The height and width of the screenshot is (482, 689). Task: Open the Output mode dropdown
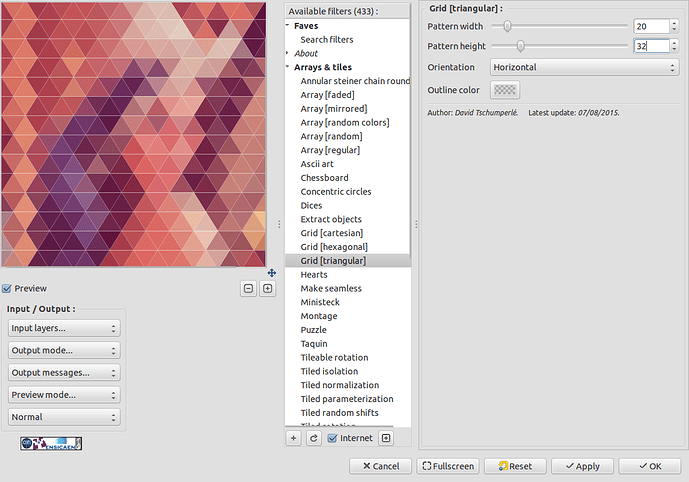click(x=64, y=350)
